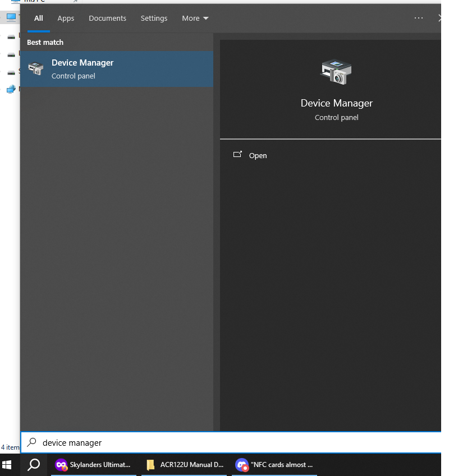Open the three-dot search options menu

[419, 18]
